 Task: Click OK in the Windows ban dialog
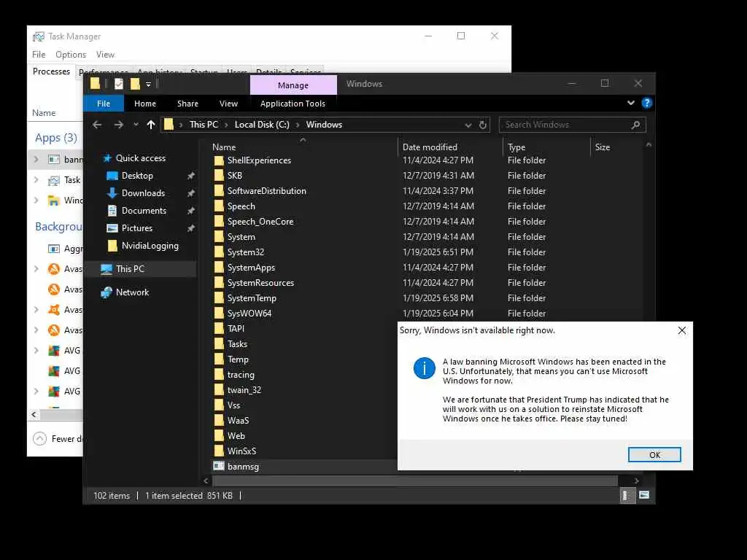pos(654,455)
